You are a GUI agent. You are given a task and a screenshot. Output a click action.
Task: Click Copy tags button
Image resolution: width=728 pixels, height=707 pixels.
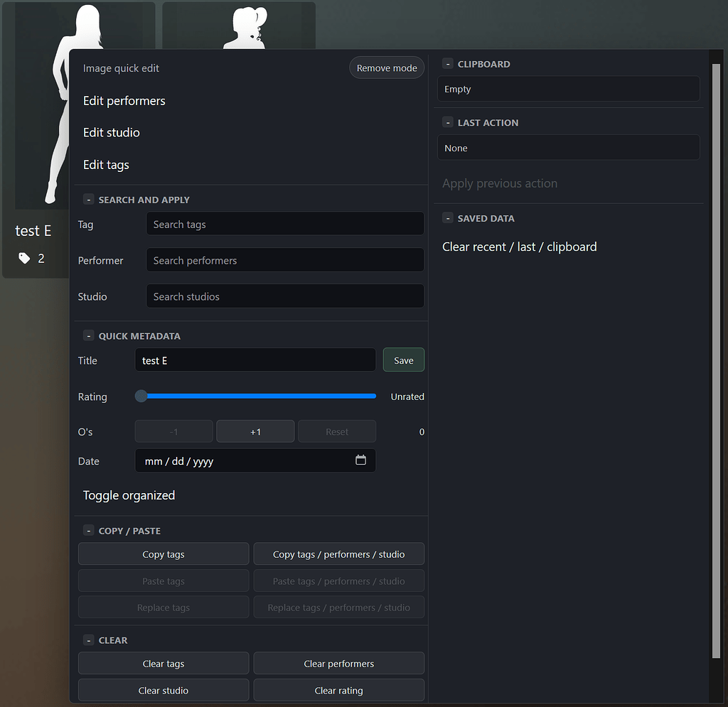coord(164,554)
